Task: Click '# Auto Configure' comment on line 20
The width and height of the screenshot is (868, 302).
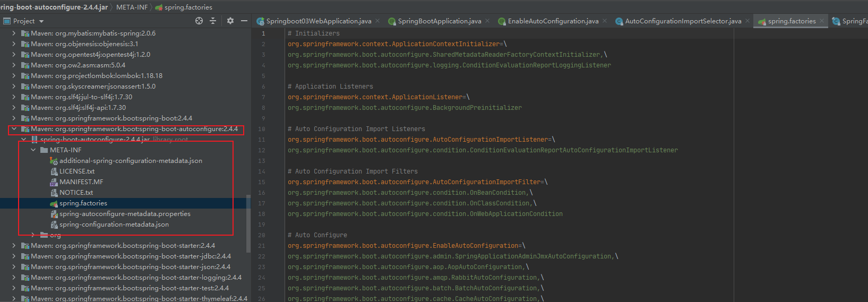Action: coord(317,235)
